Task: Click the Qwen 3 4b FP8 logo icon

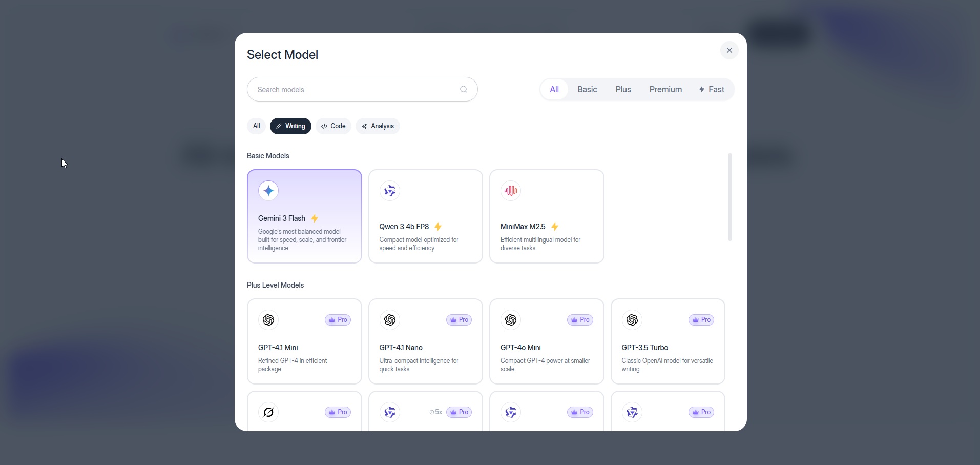Action: pyautogui.click(x=390, y=191)
